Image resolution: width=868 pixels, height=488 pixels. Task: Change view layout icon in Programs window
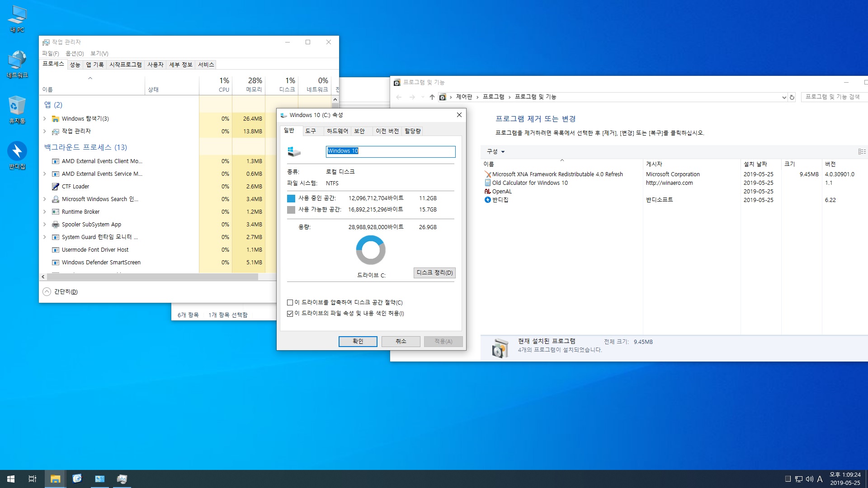862,152
